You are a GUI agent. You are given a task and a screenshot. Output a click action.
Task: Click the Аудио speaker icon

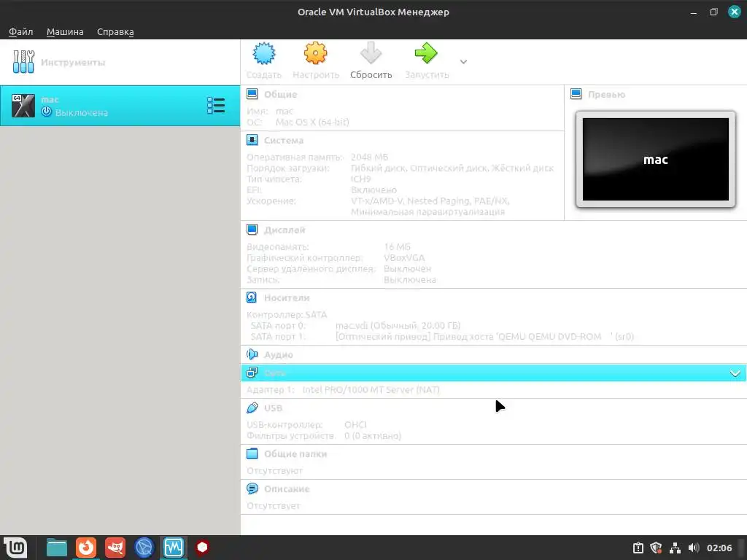coord(252,354)
